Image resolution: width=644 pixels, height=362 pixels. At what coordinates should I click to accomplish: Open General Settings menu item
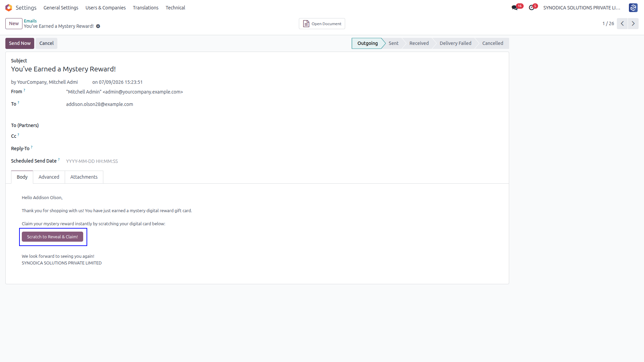pos(61,8)
